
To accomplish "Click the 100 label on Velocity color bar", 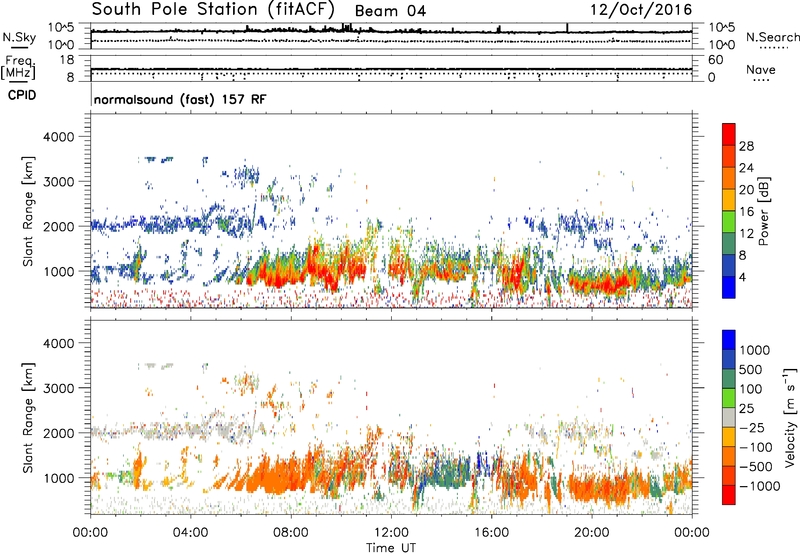I will click(x=751, y=389).
